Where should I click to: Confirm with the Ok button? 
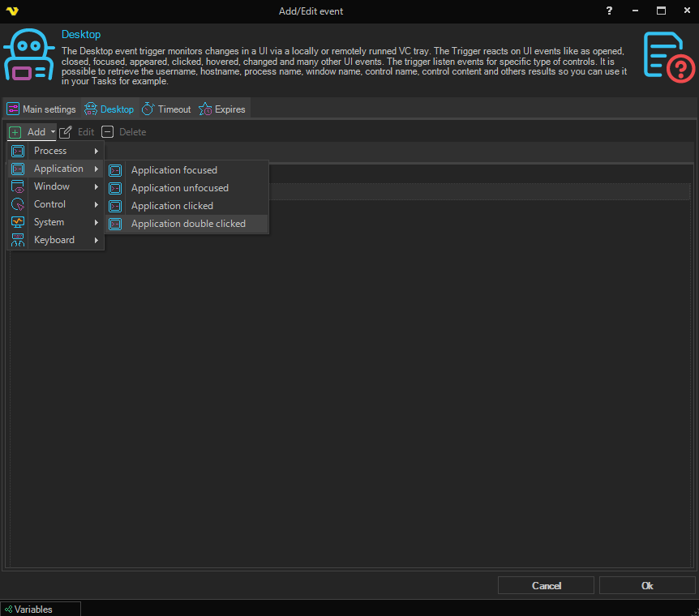[x=647, y=585]
